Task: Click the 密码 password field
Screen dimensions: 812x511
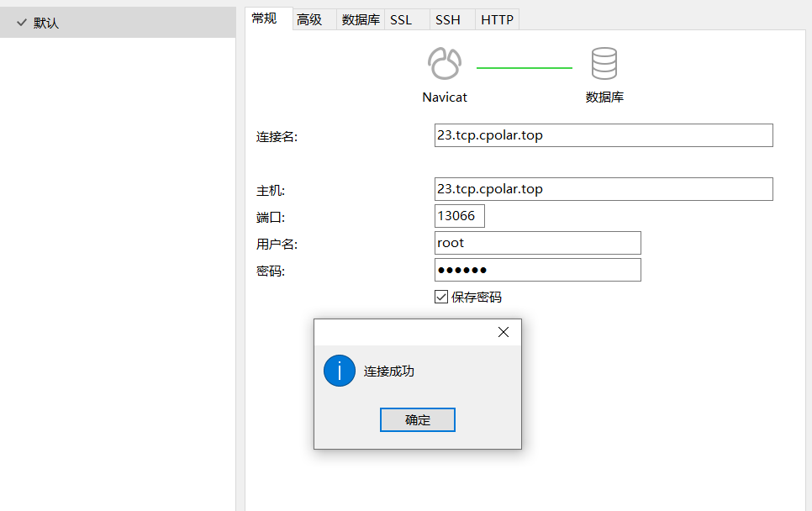Action: 537,270
